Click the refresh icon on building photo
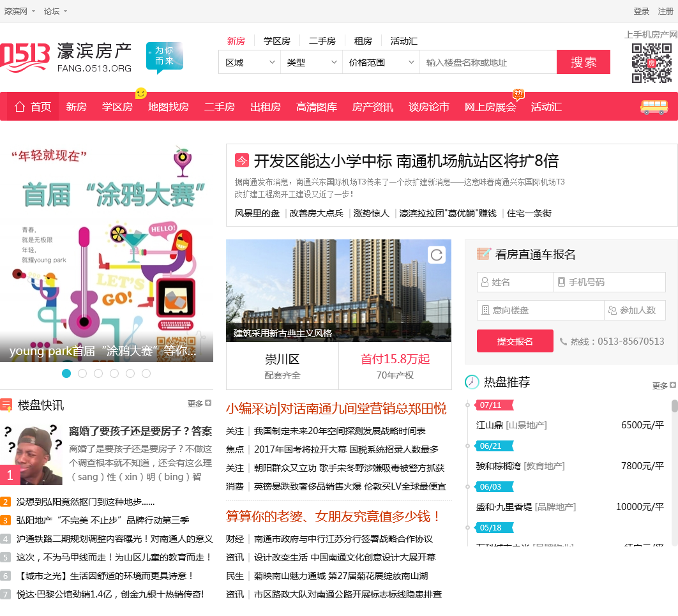This screenshot has width=678, height=616. coord(437,255)
